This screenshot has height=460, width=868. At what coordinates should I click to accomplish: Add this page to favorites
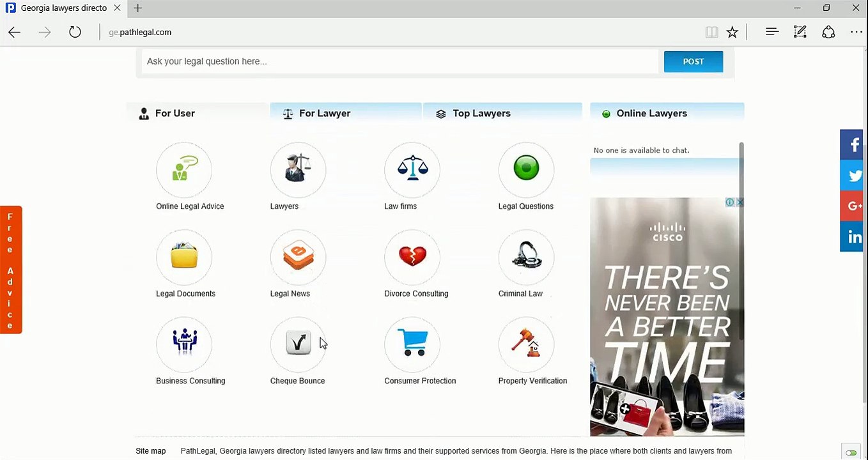pos(732,32)
